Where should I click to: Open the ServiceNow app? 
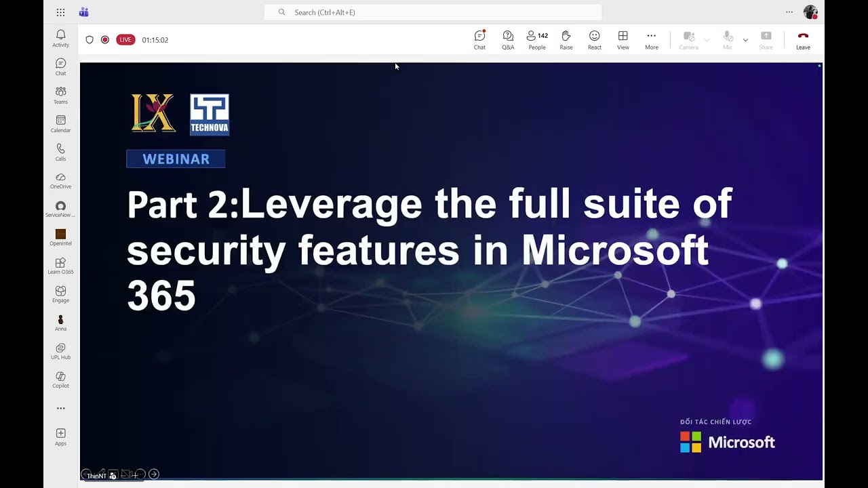click(61, 209)
